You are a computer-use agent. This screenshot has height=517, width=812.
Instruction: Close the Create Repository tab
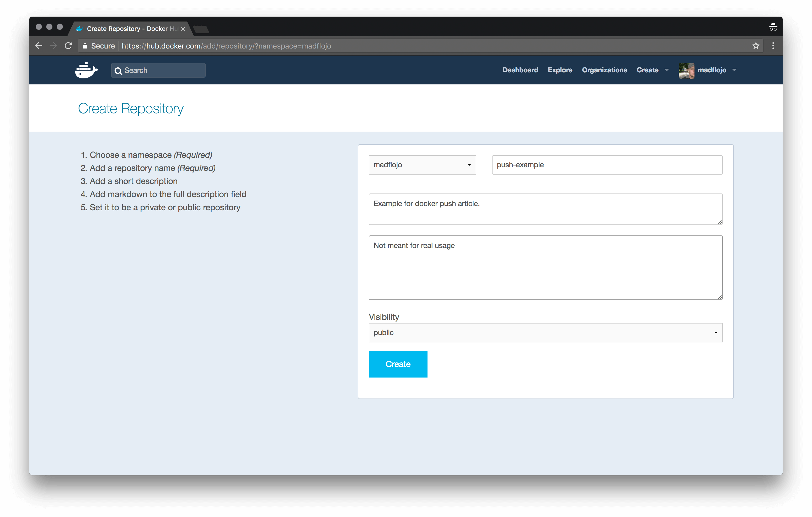[x=183, y=29]
